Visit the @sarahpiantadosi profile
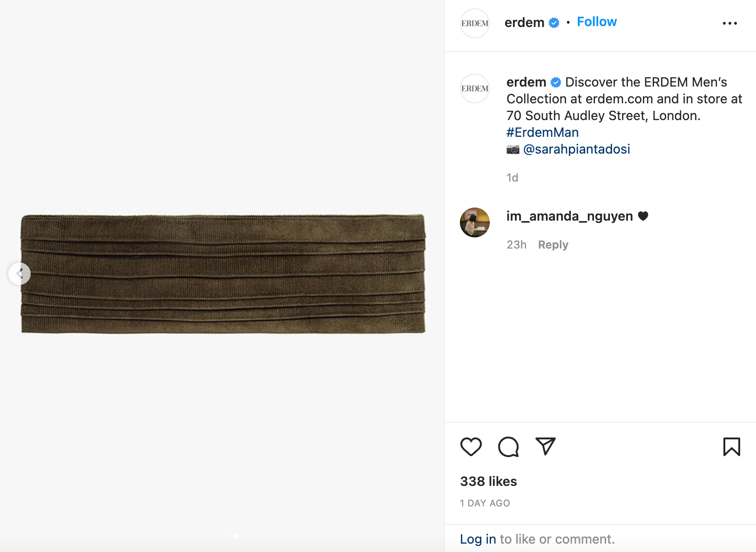Viewport: 756px width, 552px height. click(576, 149)
